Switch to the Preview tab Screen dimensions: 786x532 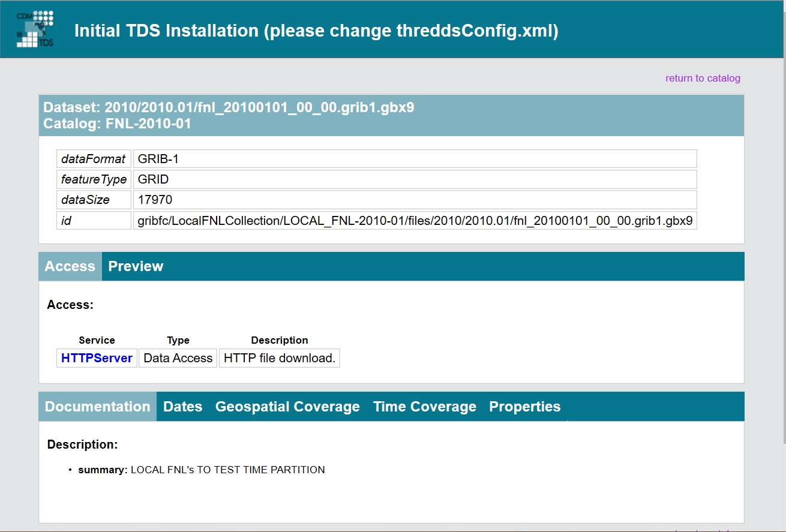pyautogui.click(x=136, y=266)
